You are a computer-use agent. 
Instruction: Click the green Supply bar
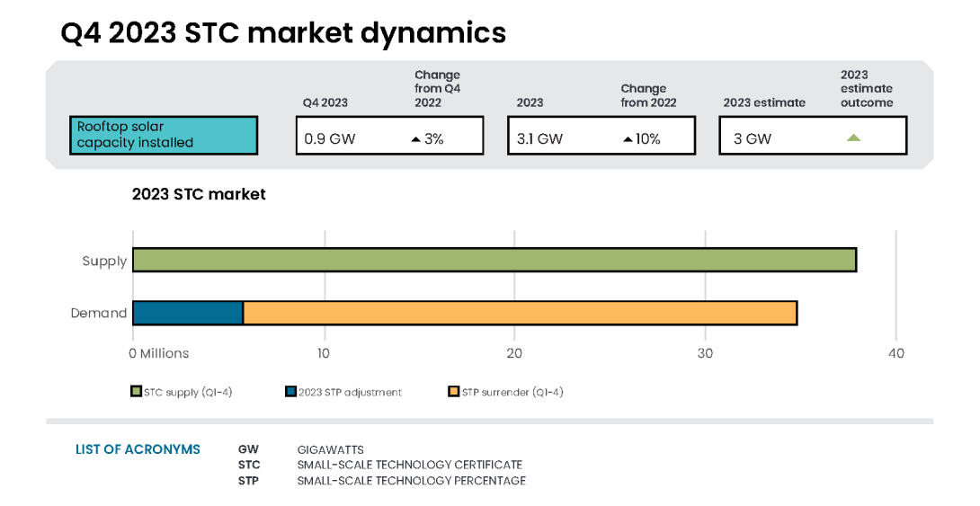click(x=494, y=260)
